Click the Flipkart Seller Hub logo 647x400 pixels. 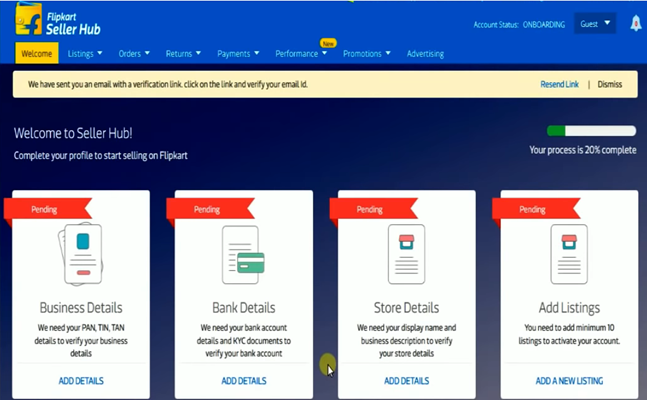[x=58, y=21]
